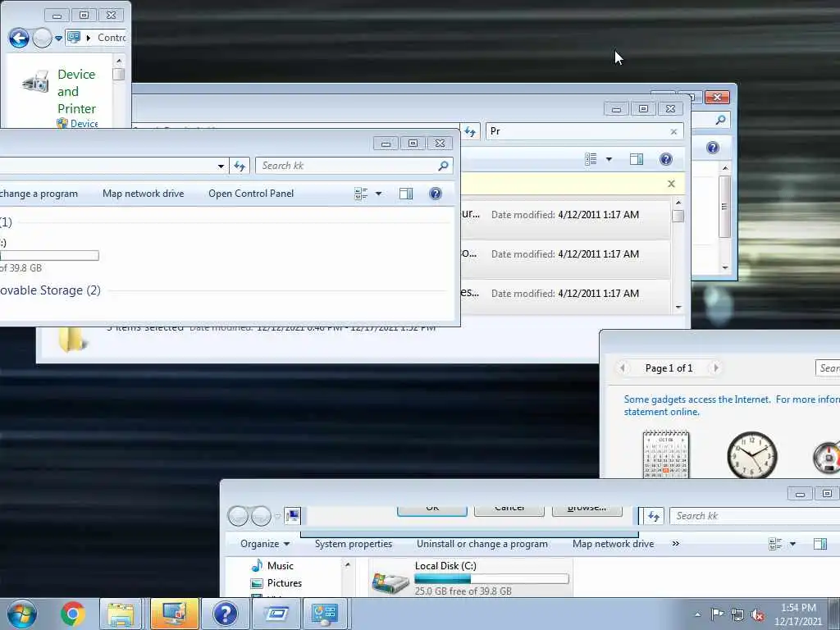Open address bar dropdown in front window
This screenshot has width=840, height=630.
click(x=221, y=166)
